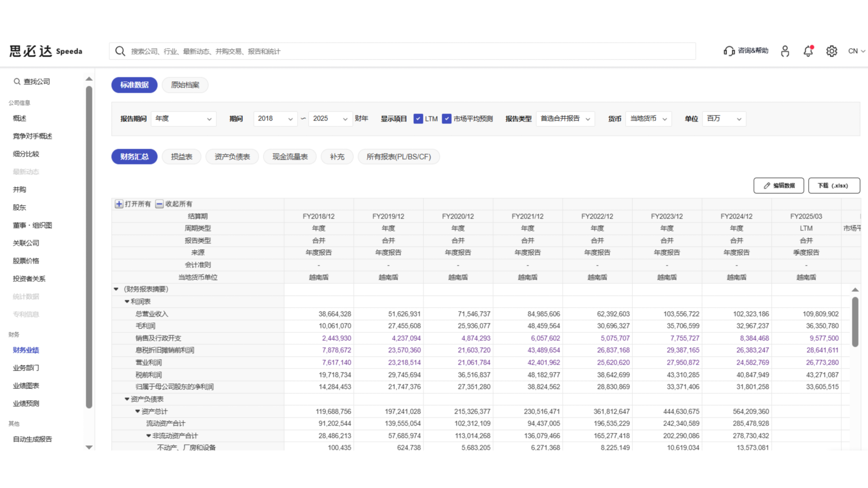Open 自动生成报告 in the sidebar

point(32,439)
